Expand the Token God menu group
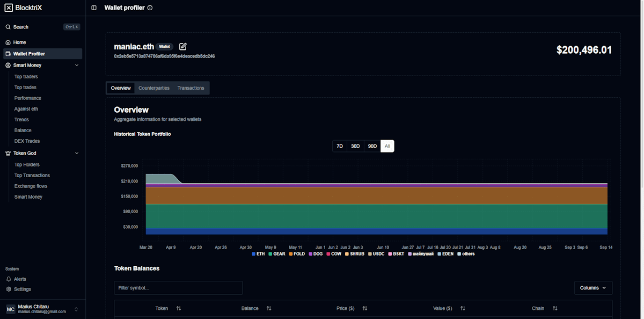 pyautogui.click(x=76, y=153)
